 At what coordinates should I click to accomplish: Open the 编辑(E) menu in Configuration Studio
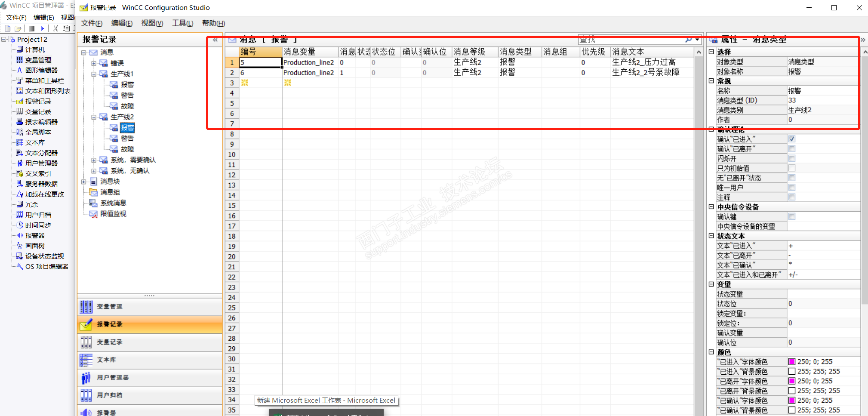pyautogui.click(x=122, y=23)
